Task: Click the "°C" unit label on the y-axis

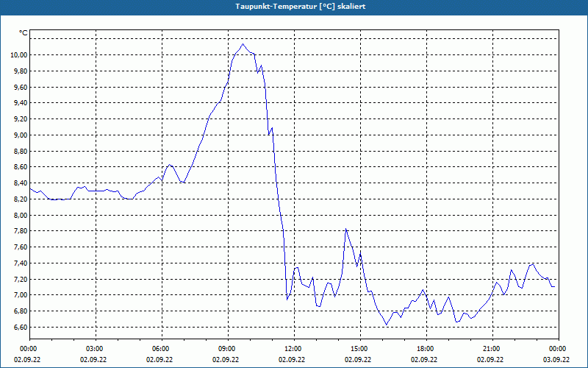Action: tap(24, 33)
